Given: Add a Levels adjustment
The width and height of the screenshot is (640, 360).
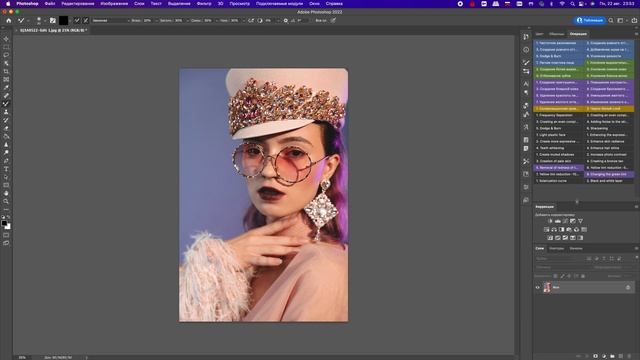Looking at the screenshot, I should click(x=558, y=221).
